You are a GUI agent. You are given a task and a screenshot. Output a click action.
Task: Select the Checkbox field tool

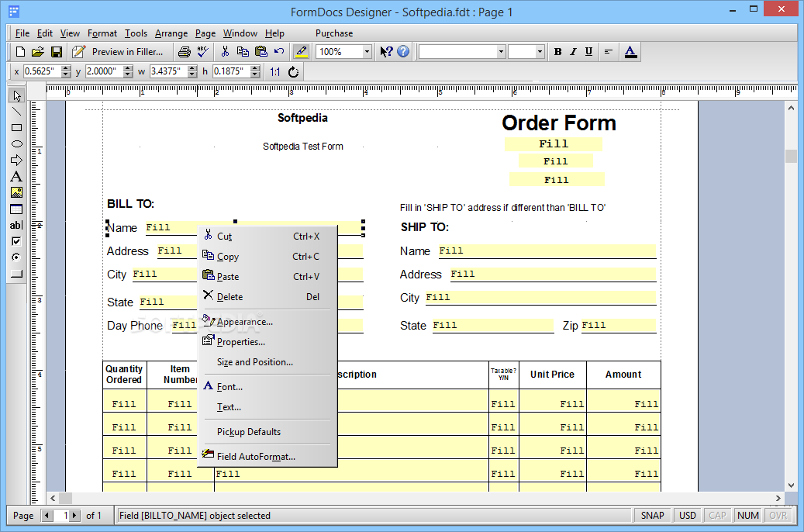point(16,241)
